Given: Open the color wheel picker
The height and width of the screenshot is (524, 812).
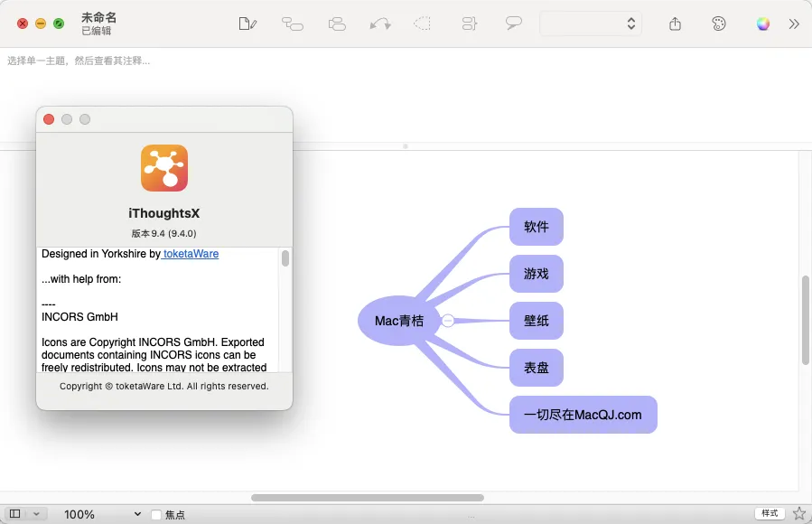Looking at the screenshot, I should point(763,23).
